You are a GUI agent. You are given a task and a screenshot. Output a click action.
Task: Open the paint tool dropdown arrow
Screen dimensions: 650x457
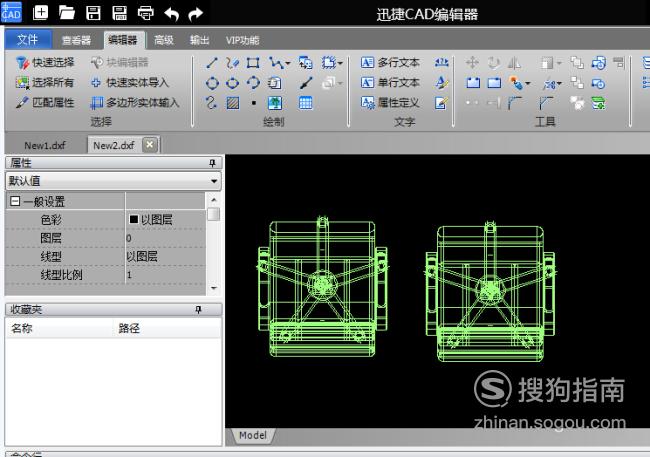tap(528, 83)
